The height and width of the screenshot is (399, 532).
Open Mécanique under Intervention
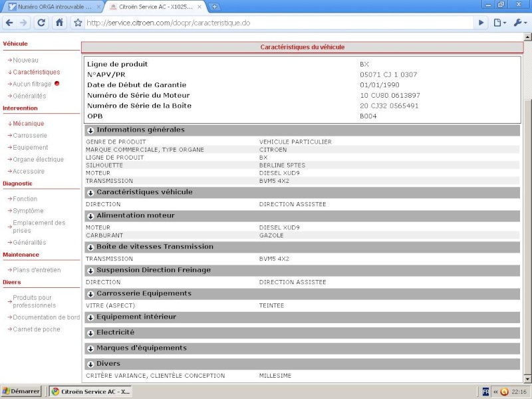28,124
